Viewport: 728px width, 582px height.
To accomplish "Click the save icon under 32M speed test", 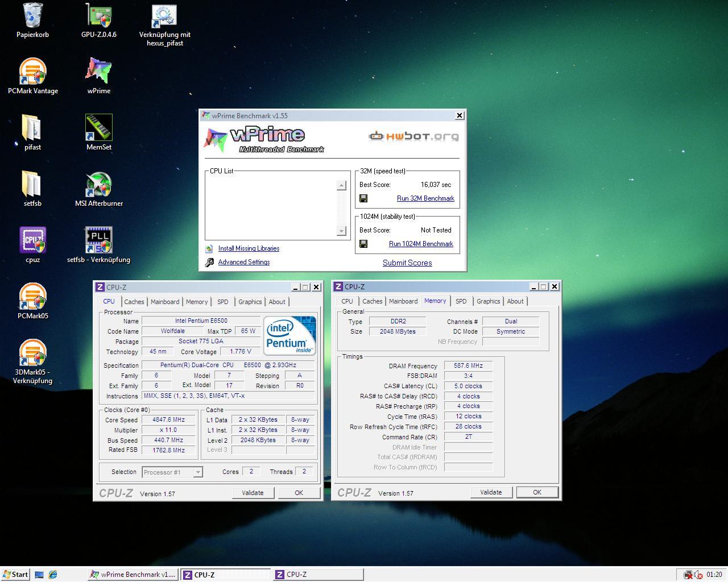I will coord(363,198).
